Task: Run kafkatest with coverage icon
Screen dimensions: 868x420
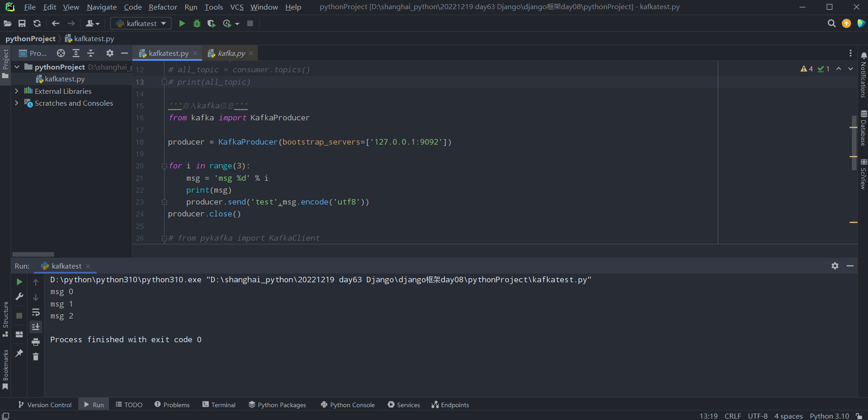Action: point(211,23)
